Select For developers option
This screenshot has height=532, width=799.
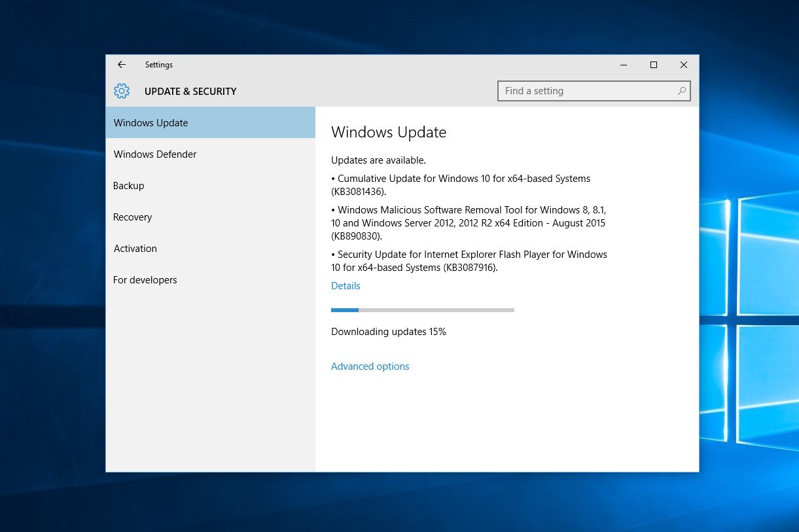tap(211, 279)
